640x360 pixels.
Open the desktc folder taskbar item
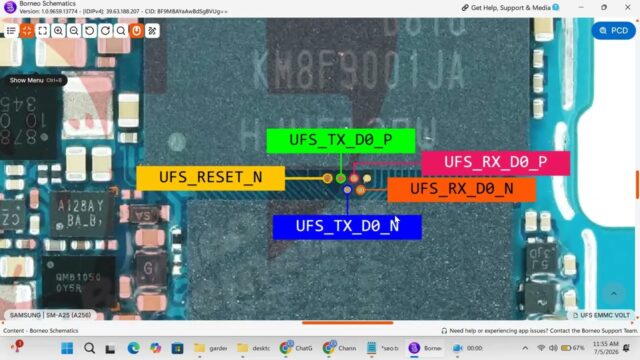254,348
